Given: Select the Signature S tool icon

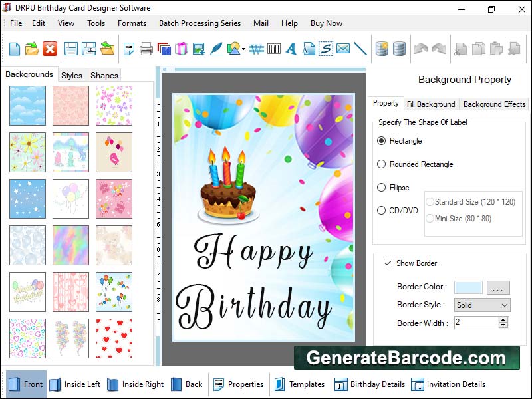Looking at the screenshot, I should click(x=326, y=49).
